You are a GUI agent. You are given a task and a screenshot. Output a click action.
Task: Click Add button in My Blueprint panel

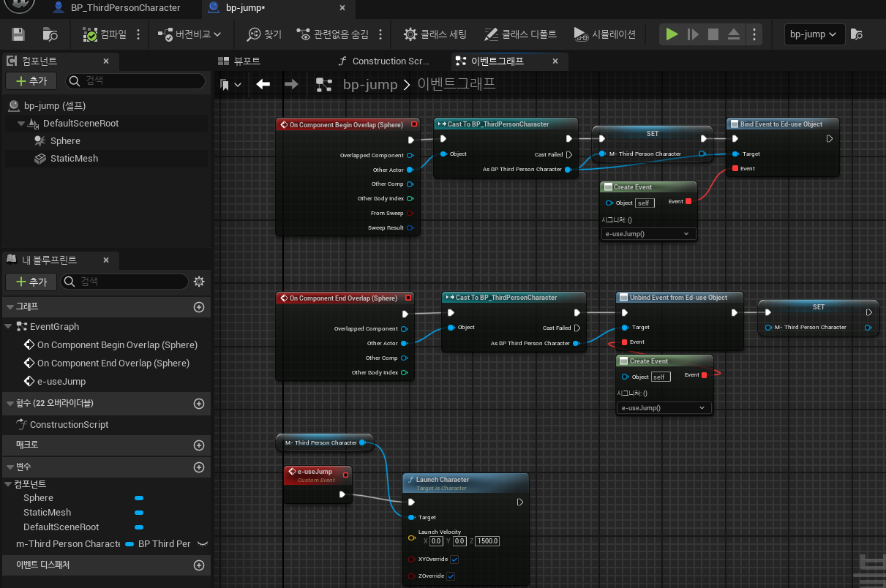31,282
